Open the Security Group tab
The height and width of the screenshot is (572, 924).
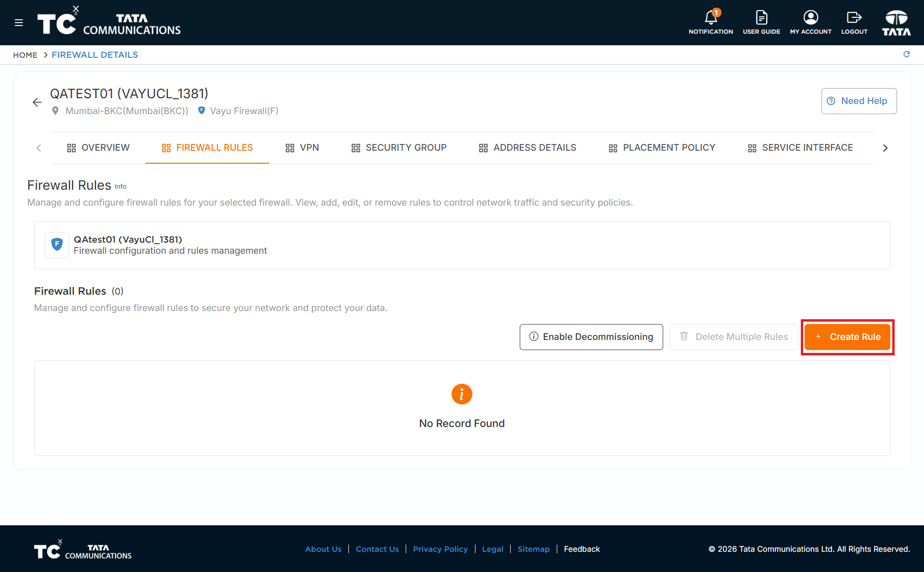coord(399,148)
